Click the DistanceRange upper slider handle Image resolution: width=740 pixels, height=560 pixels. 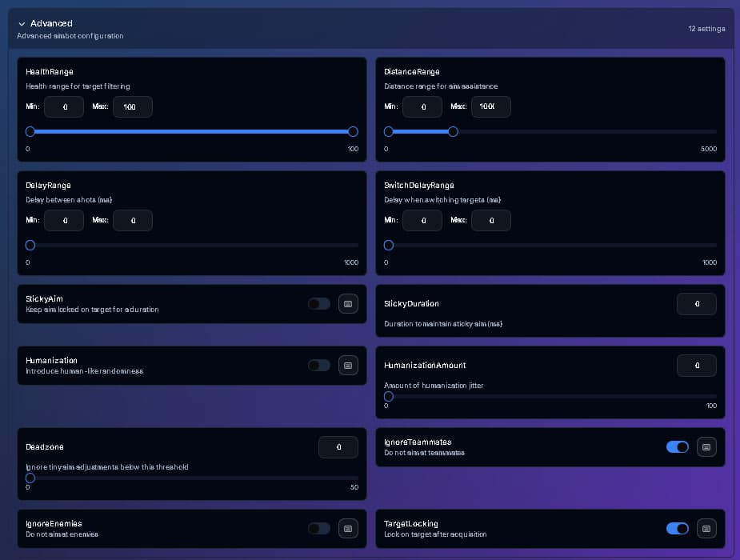point(453,131)
